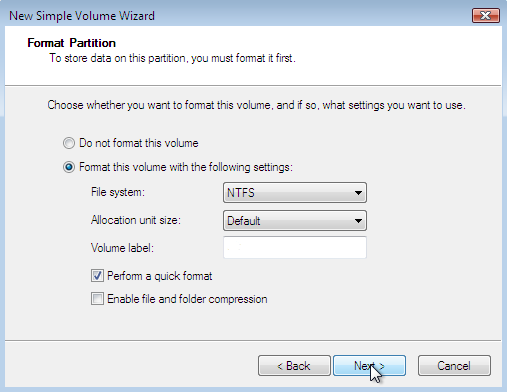This screenshot has width=507, height=392.
Task: Enable file and folder compression checkbox
Action: tap(97, 299)
